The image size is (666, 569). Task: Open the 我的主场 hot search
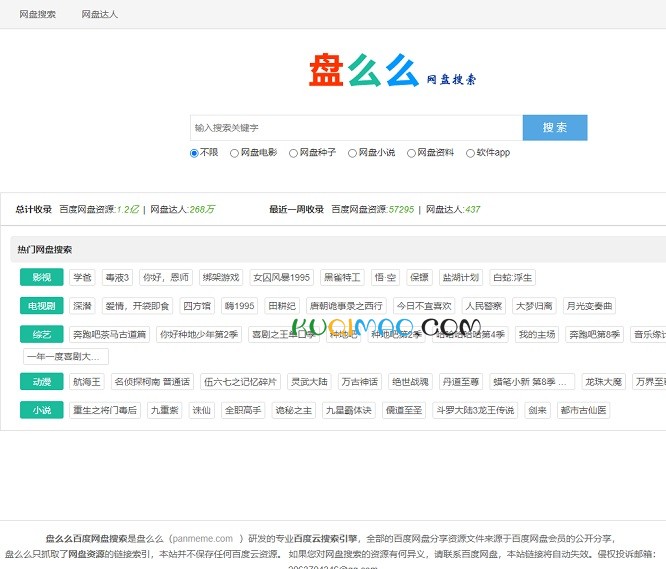[537, 334]
